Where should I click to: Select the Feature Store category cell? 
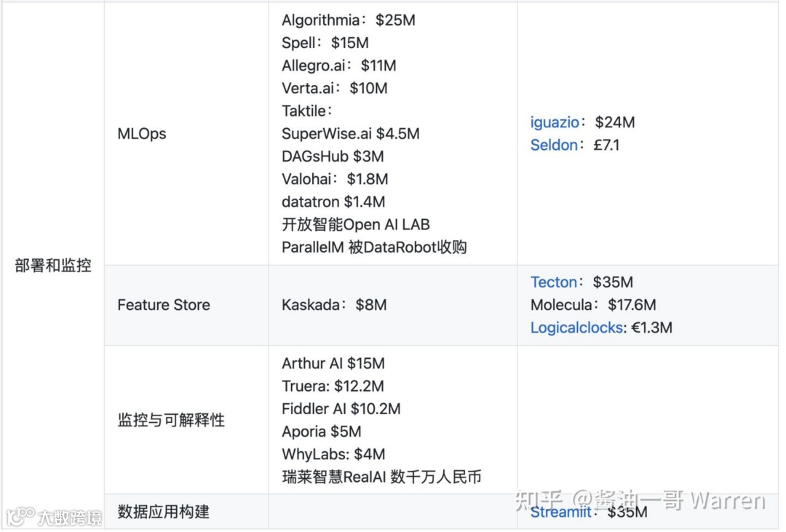click(x=164, y=305)
